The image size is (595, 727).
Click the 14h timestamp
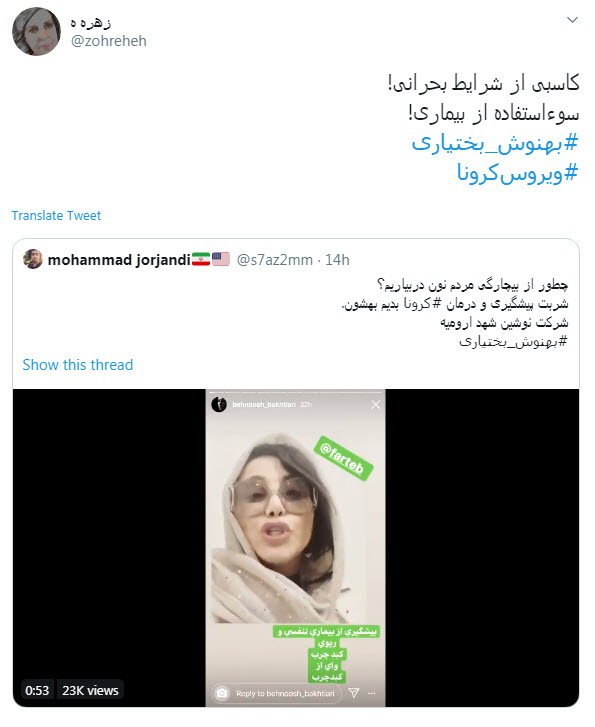pyautogui.click(x=337, y=260)
